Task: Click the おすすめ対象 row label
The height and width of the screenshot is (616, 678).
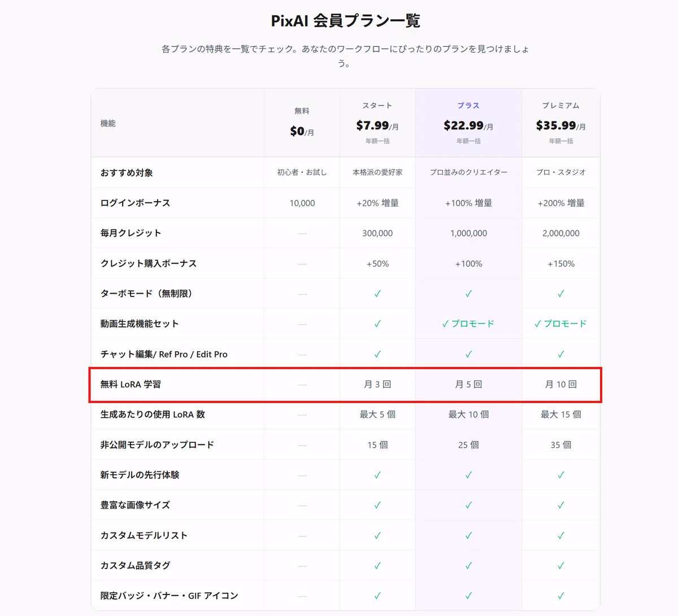Action: 127,173
